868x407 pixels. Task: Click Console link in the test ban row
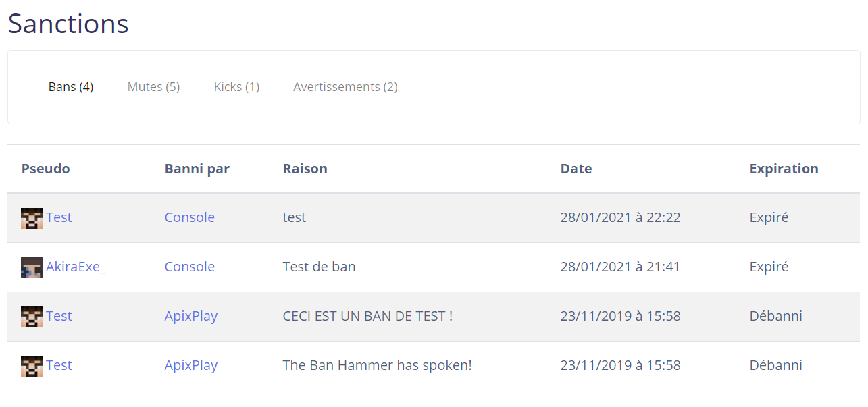[190, 217]
